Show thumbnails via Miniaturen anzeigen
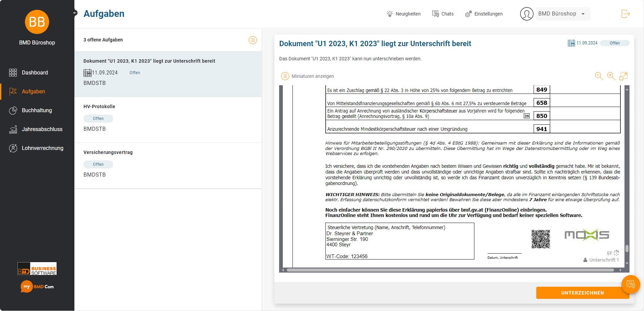 pyautogui.click(x=308, y=76)
